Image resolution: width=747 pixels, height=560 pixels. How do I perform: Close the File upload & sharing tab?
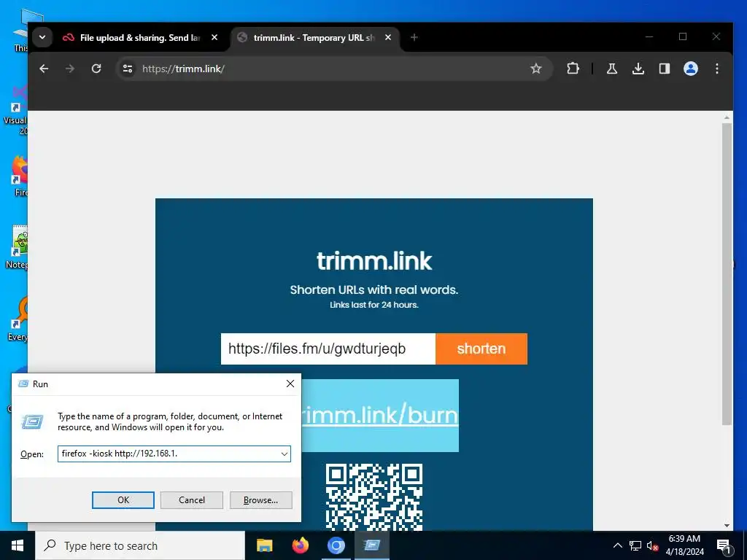tap(214, 37)
